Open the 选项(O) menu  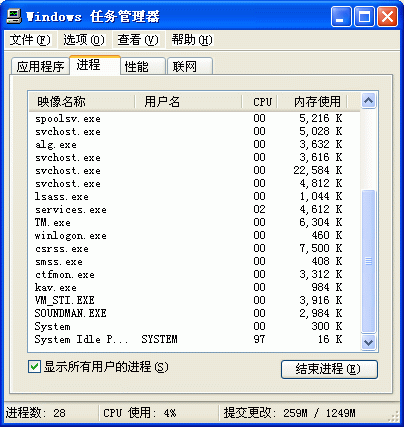click(84, 40)
